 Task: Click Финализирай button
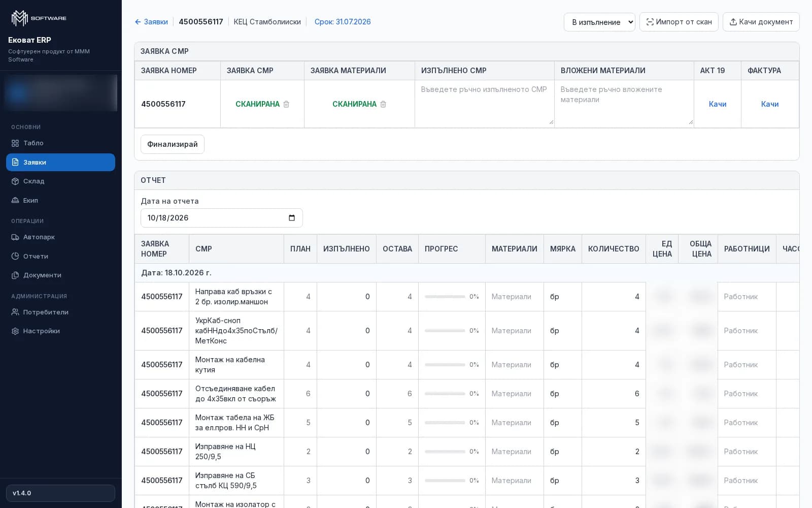tap(173, 144)
